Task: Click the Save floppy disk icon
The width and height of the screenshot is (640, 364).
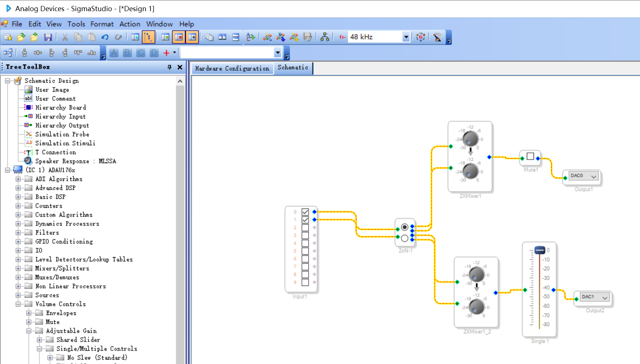Action: point(48,37)
